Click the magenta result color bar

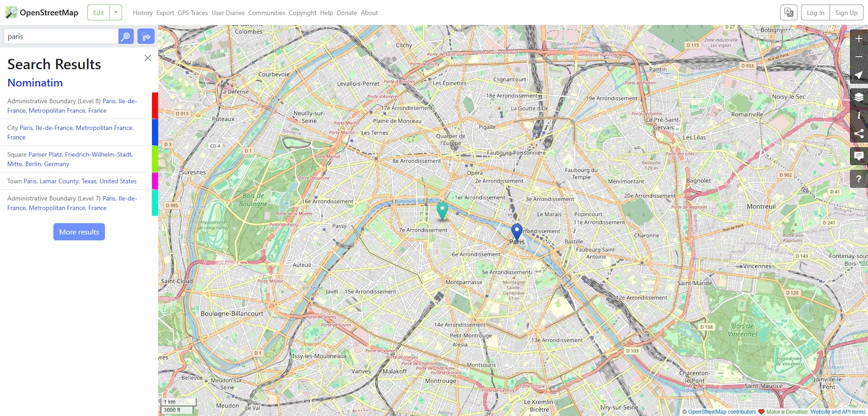pyautogui.click(x=155, y=181)
